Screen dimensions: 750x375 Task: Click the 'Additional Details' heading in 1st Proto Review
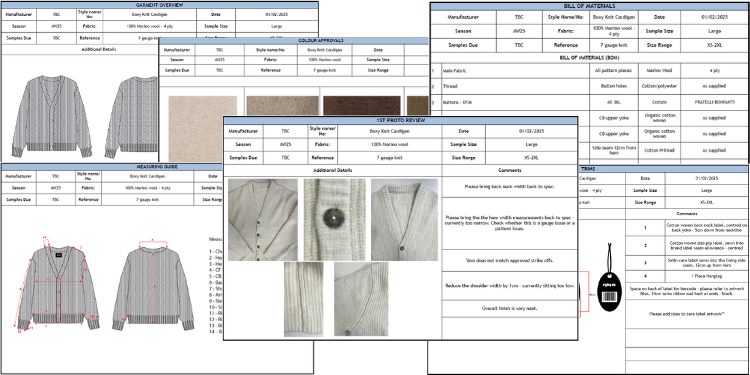(x=333, y=170)
